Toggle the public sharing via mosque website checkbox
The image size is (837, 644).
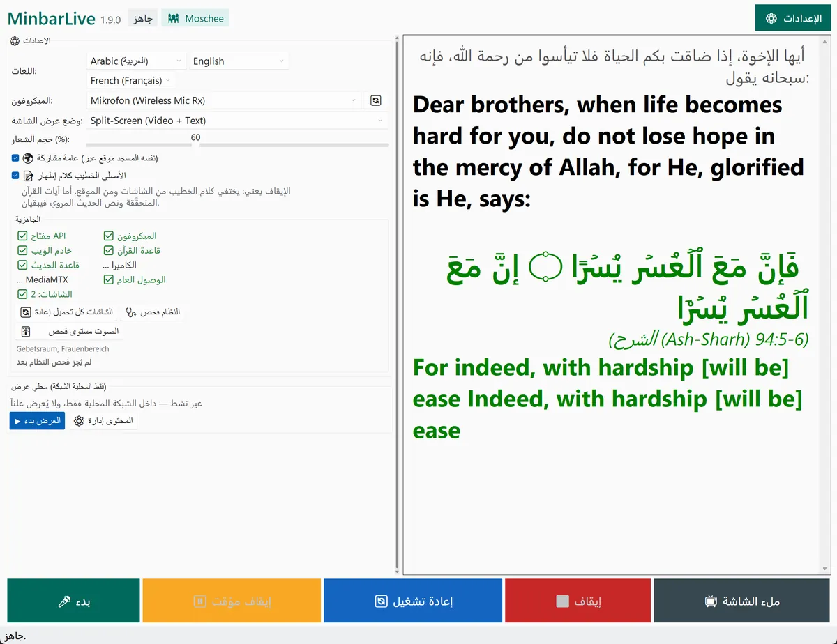tap(15, 158)
